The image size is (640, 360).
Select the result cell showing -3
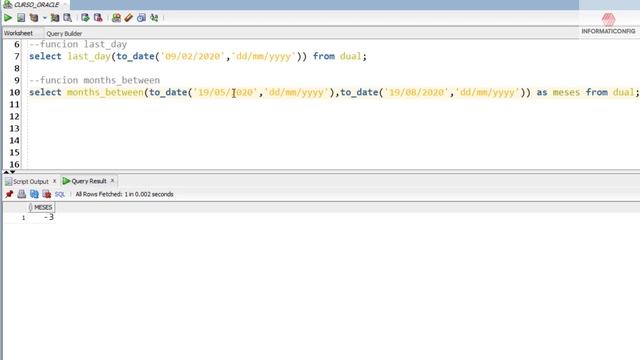[x=41, y=217]
